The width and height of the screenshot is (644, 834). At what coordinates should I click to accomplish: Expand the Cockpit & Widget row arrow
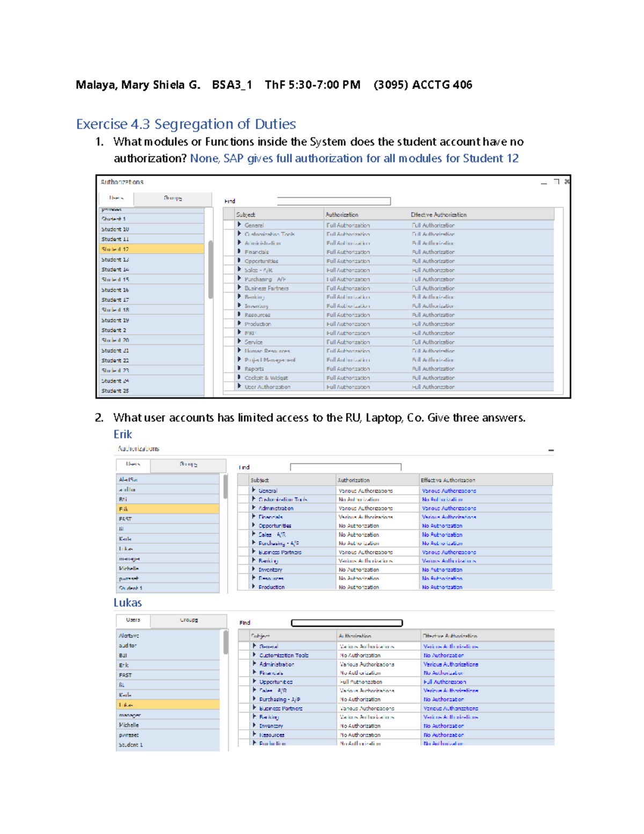click(239, 378)
